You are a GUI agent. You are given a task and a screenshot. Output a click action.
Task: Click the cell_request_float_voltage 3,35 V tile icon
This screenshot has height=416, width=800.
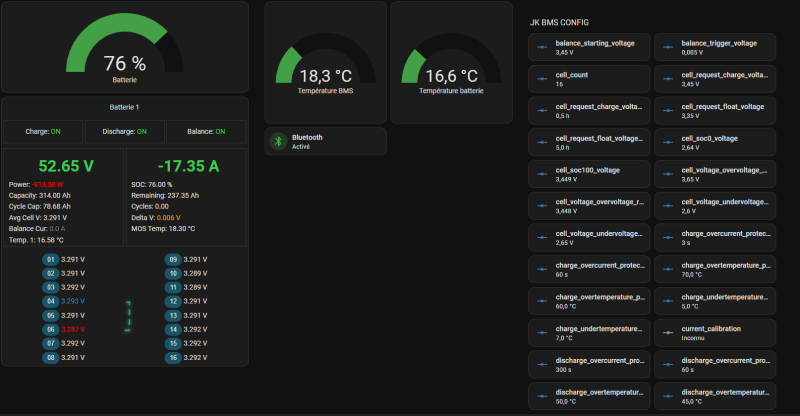[x=668, y=111]
